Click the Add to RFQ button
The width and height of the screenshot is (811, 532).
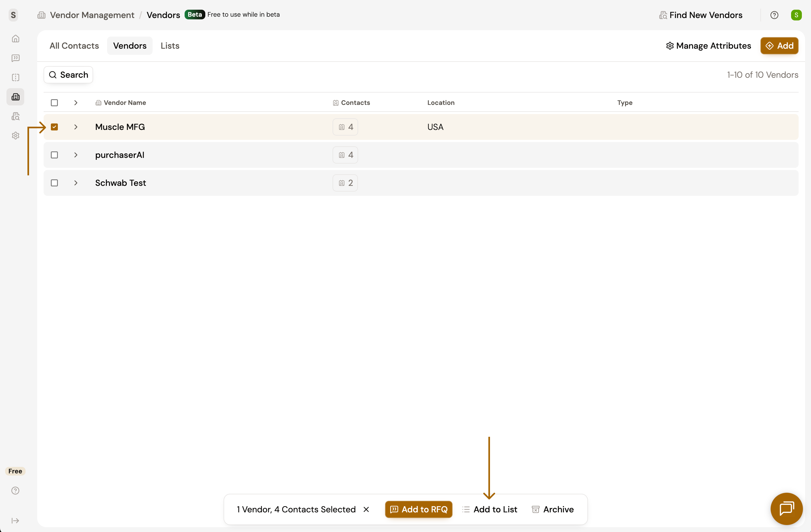[418, 509]
